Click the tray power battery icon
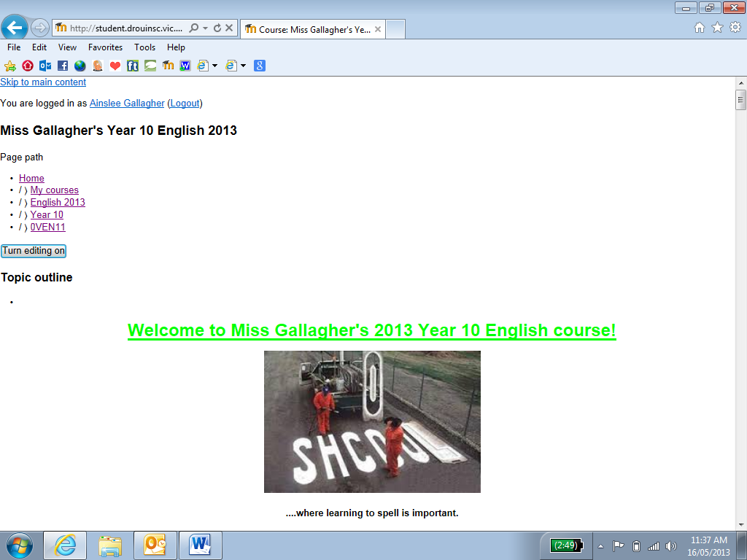The height and width of the screenshot is (560, 747). tap(636, 546)
